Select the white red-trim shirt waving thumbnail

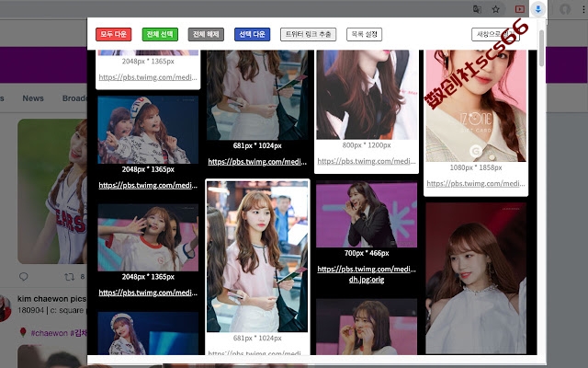pos(148,237)
